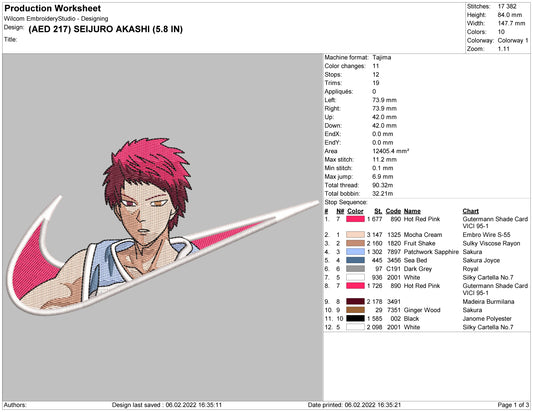533x412 pixels.
Task: Click the Stop Sequence label
Action: coord(346,202)
